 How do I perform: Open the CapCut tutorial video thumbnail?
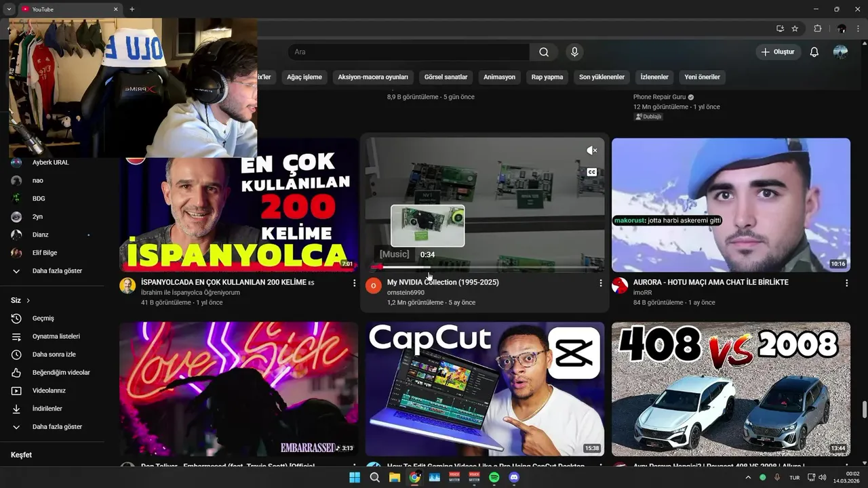[485, 389]
